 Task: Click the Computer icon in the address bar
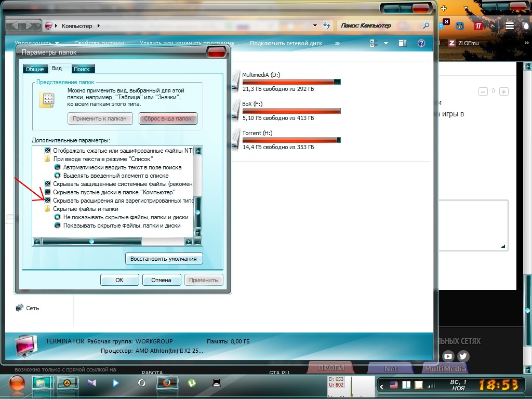[x=49, y=26]
